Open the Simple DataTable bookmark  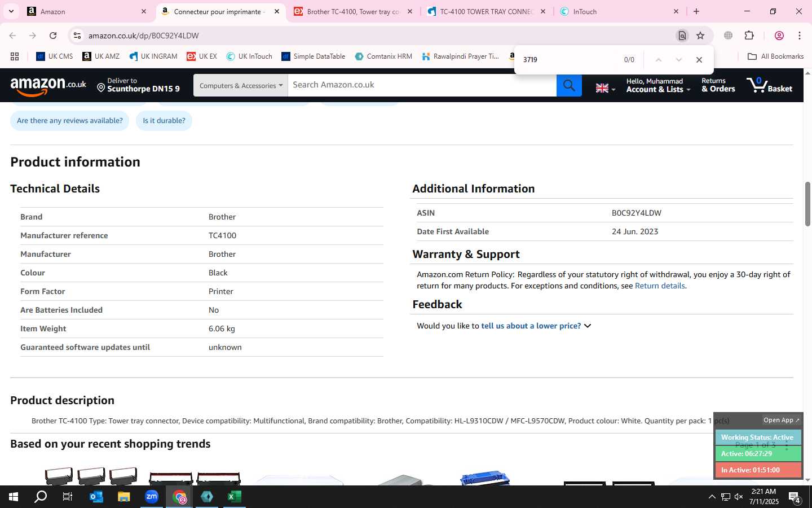tap(314, 56)
